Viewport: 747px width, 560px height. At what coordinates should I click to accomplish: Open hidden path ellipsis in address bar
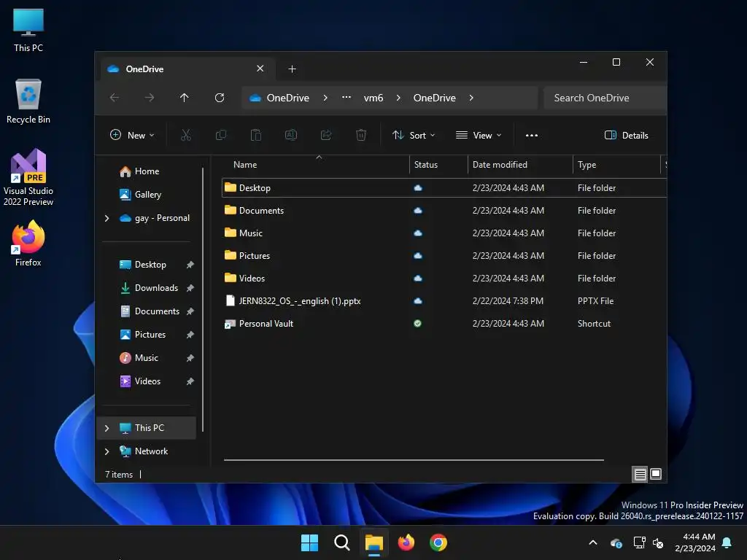[x=347, y=98]
